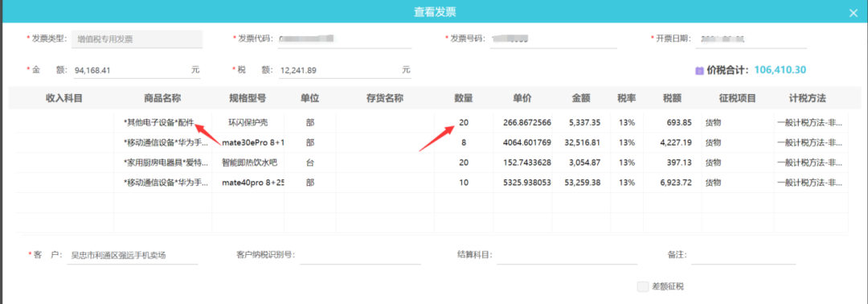Screen dimensions: 868x304
Task: Click the 查看发票 dialog title
Action: click(x=435, y=11)
